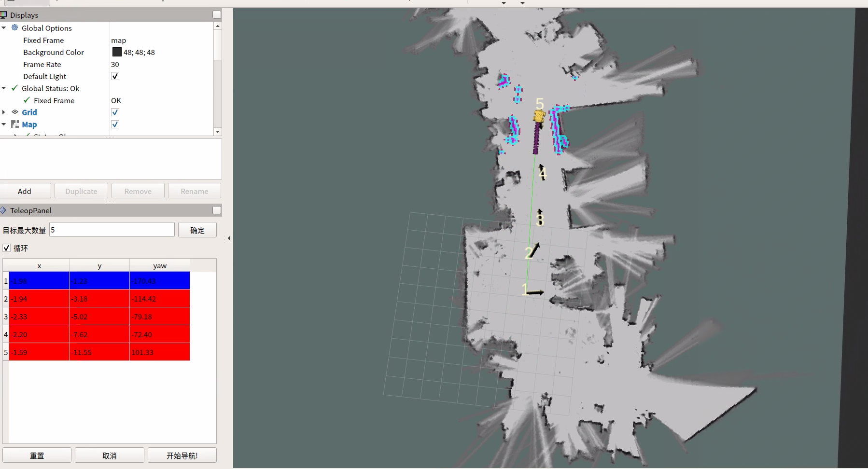Undock the TeleopPanel using its float button
The image size is (868, 469).
click(217, 210)
